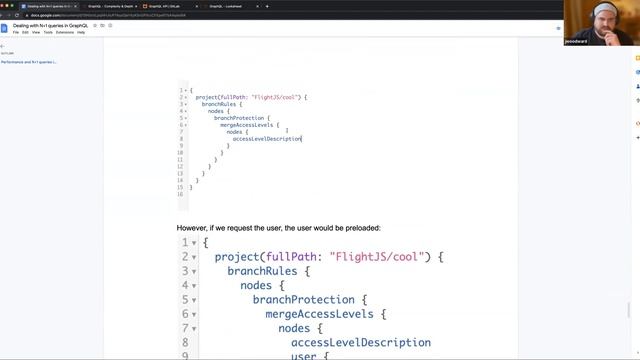Check the cloud save status icon
640x360 pixels.
click(x=110, y=25)
